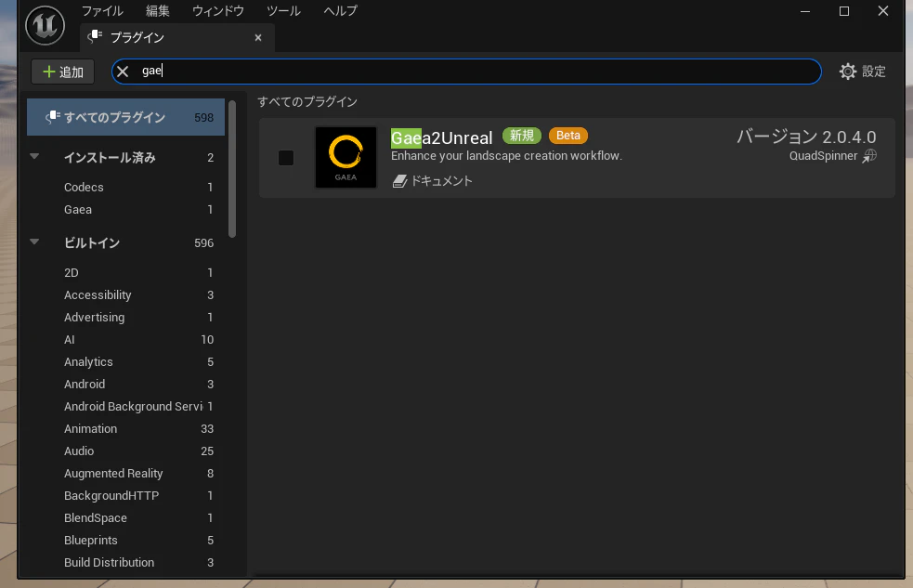Open the ヘルプ menu
The height and width of the screenshot is (588, 913).
[340, 11]
